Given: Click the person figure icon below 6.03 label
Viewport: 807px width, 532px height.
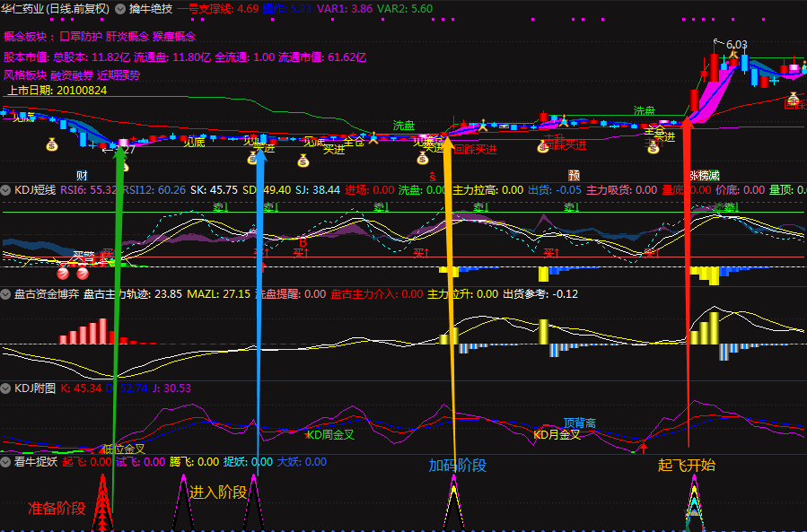Looking at the screenshot, I should tap(734, 54).
